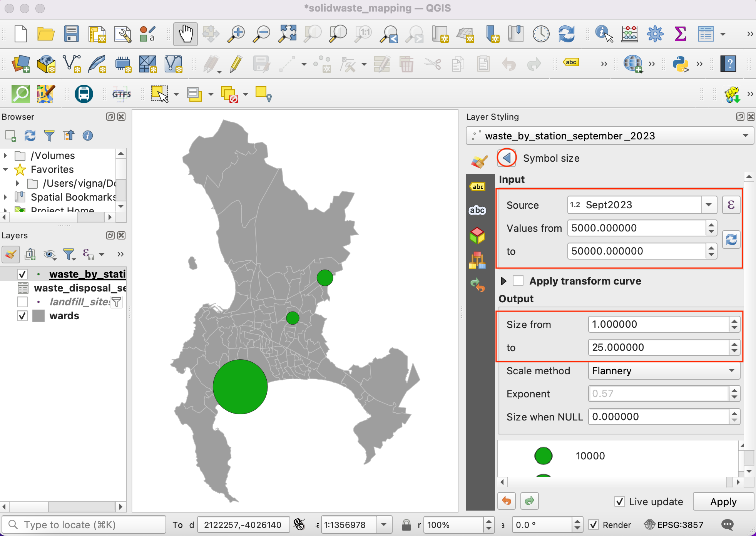Viewport: 756px width, 536px height.
Task: Expand the /Volumes browser tree item
Action: coord(5,156)
